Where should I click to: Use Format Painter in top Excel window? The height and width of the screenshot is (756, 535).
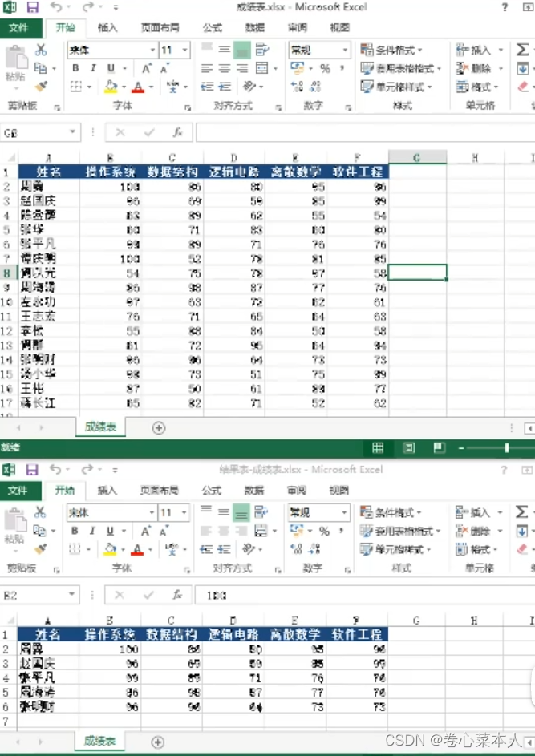(41, 87)
